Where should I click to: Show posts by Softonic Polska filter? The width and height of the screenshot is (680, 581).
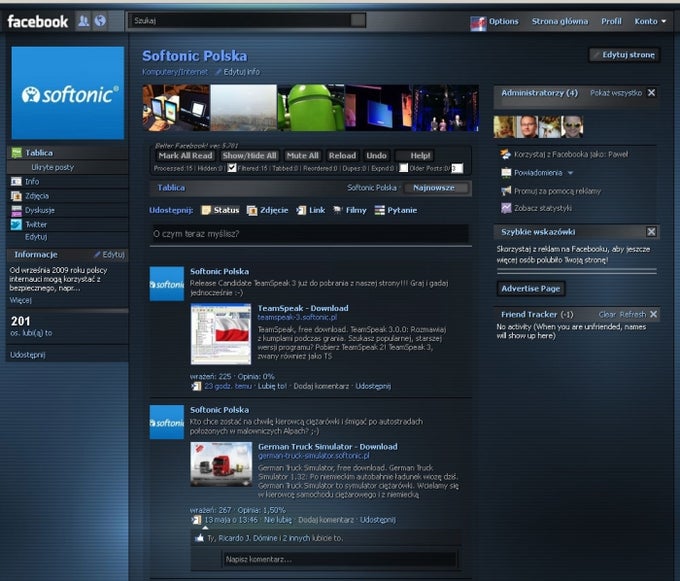click(372, 188)
